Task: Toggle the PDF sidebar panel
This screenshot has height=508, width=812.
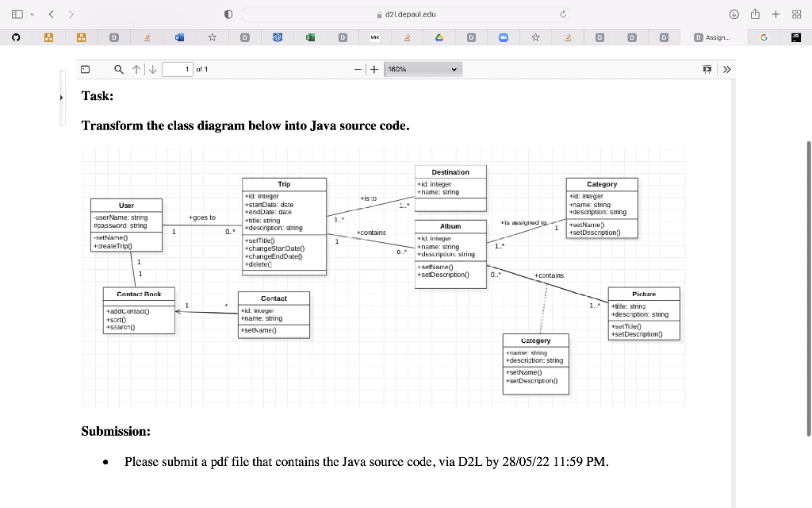Action: click(x=85, y=69)
